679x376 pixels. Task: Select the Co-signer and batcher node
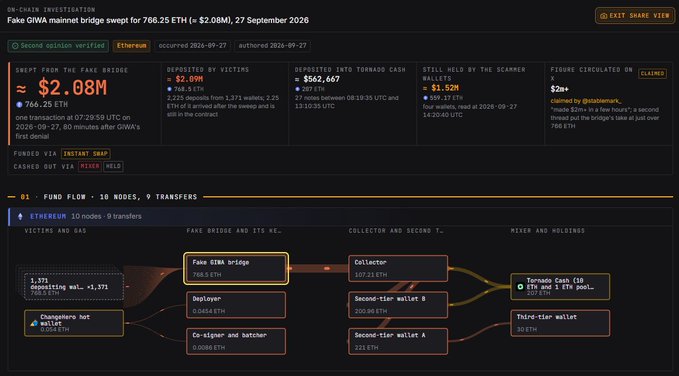coord(236,341)
